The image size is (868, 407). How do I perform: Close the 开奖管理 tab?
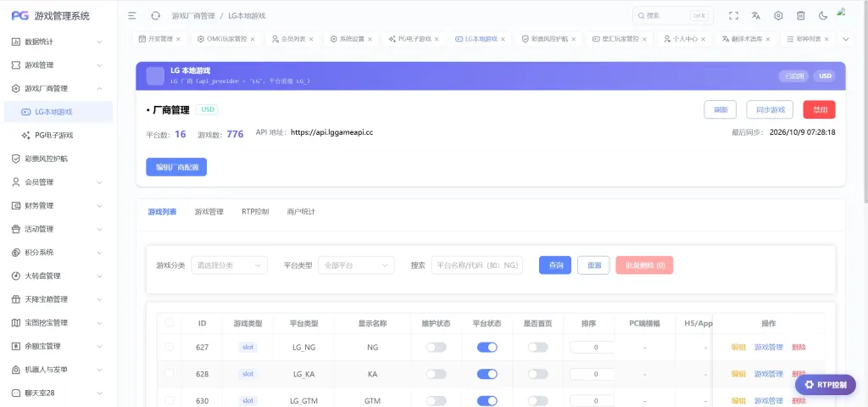[178, 39]
